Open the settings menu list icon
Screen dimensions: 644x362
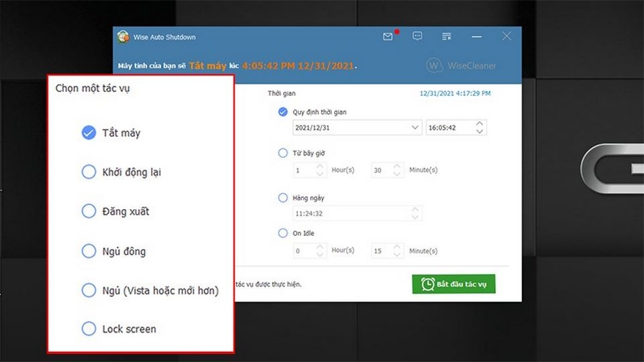pos(447,36)
